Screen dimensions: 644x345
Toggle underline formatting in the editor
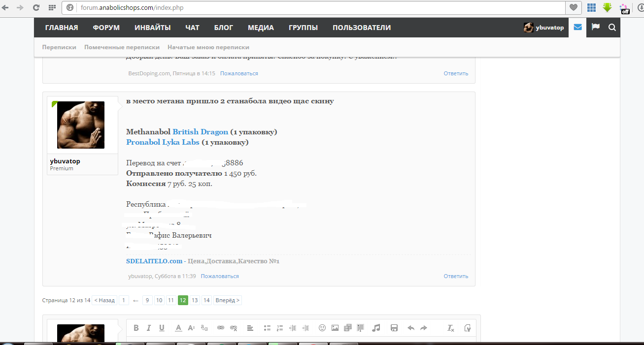[162, 328]
